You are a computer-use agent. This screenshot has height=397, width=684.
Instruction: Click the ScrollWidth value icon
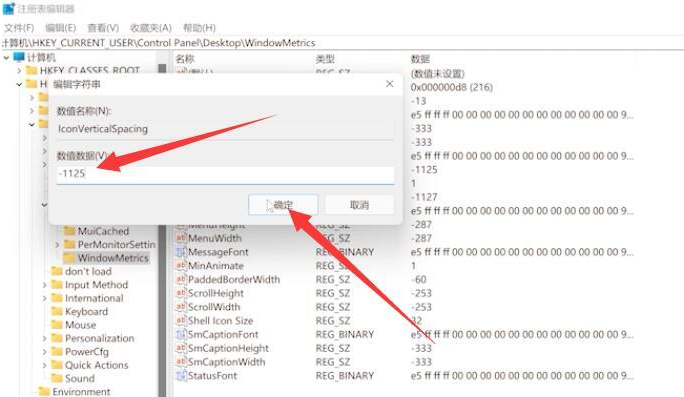coord(181,307)
